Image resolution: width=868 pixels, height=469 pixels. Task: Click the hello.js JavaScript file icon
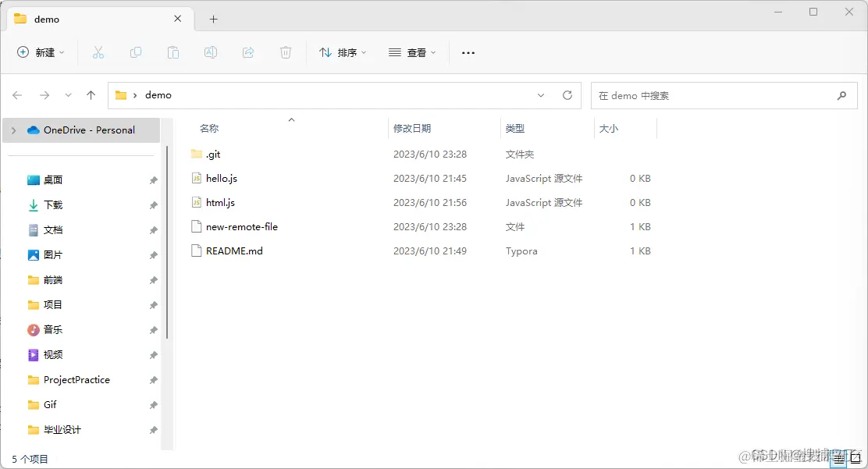(x=197, y=178)
